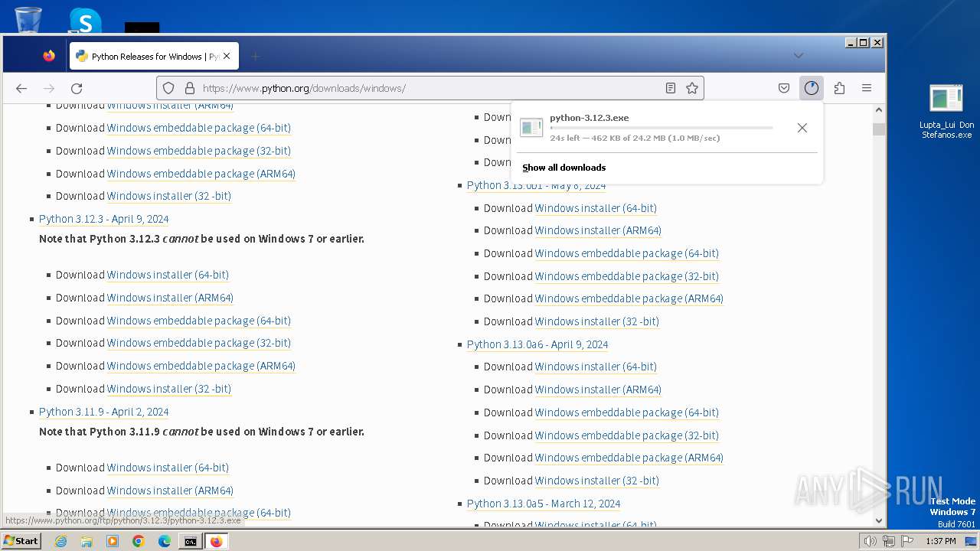Download Python 3.13.0a6 Windows installer (ARM64)
Viewport: 980px width, 551px height.
tap(598, 390)
